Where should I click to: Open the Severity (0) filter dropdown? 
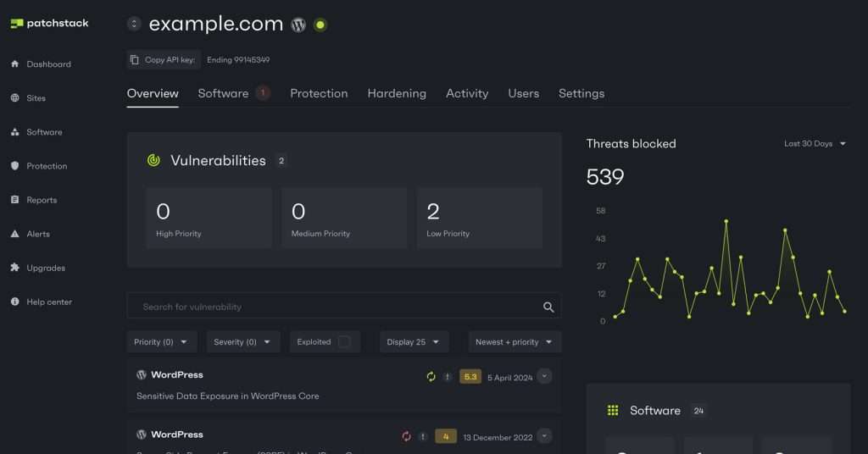click(242, 341)
